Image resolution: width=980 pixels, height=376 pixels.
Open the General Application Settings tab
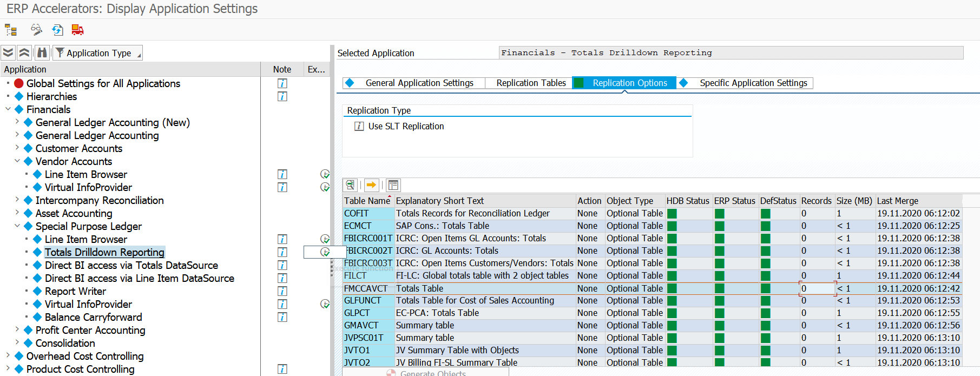tap(419, 83)
